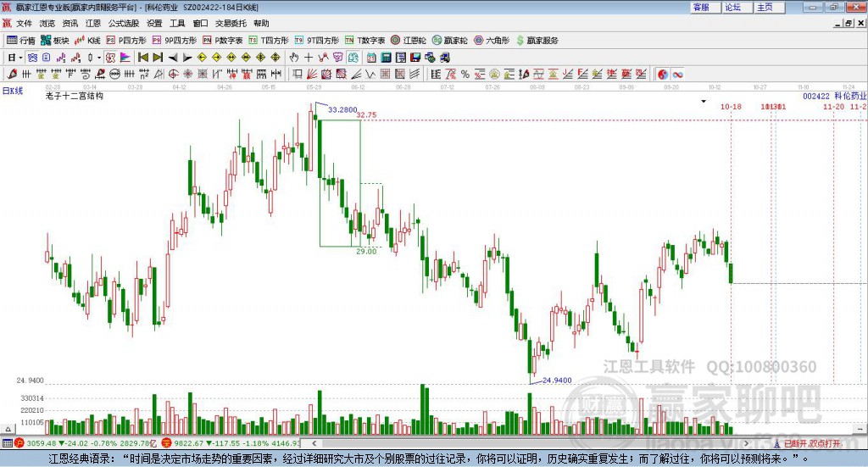Open the 日 period dropdown arrow
The height and width of the screenshot is (467, 868).
(20, 58)
